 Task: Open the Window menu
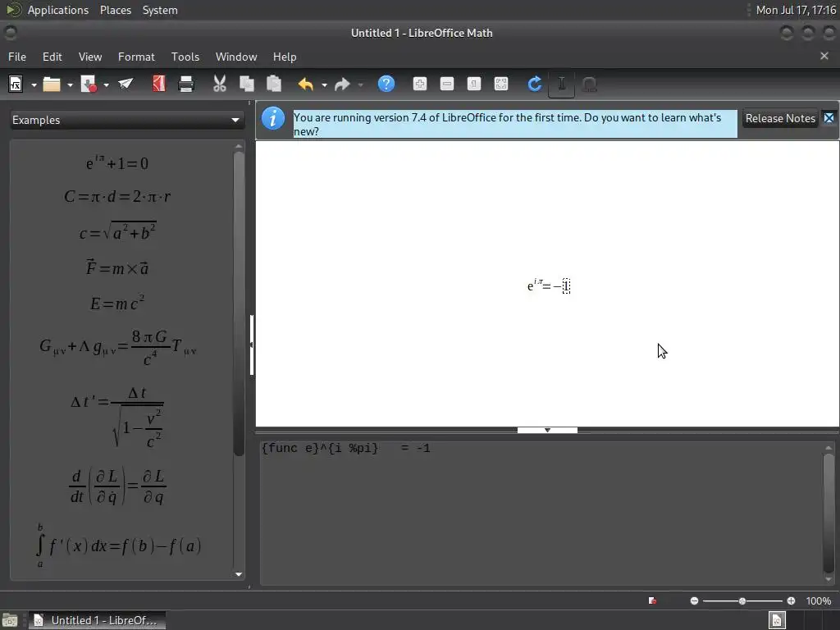coord(236,57)
